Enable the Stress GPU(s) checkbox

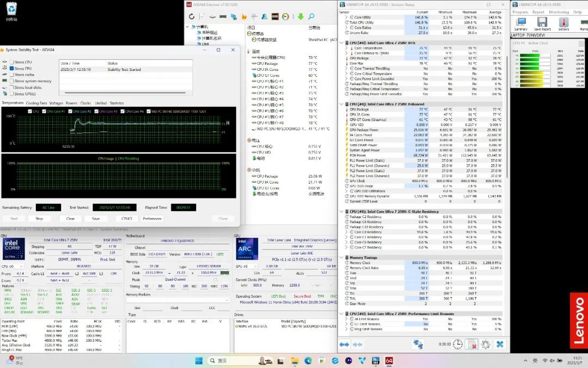(11, 94)
